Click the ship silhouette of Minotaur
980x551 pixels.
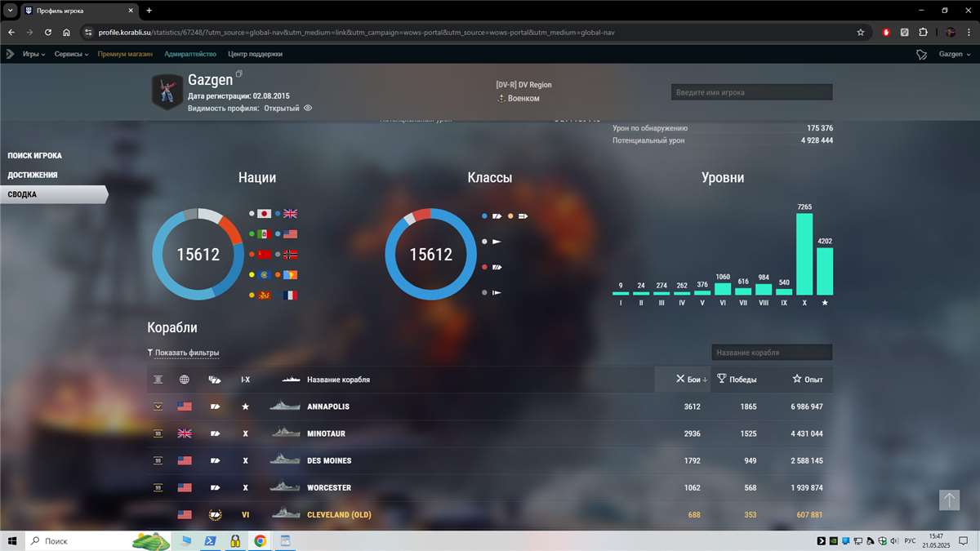[284, 433]
